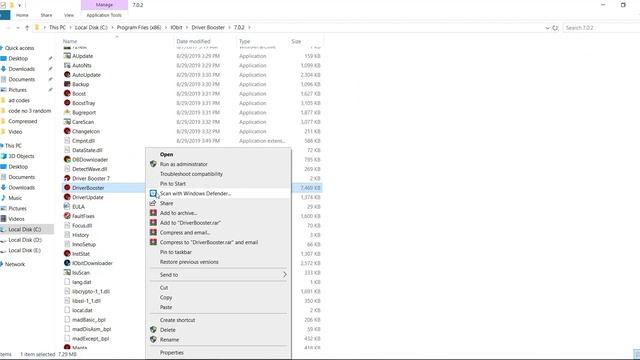Select the DriverUpdate file icon
The width and height of the screenshot is (640, 360).
point(67,197)
